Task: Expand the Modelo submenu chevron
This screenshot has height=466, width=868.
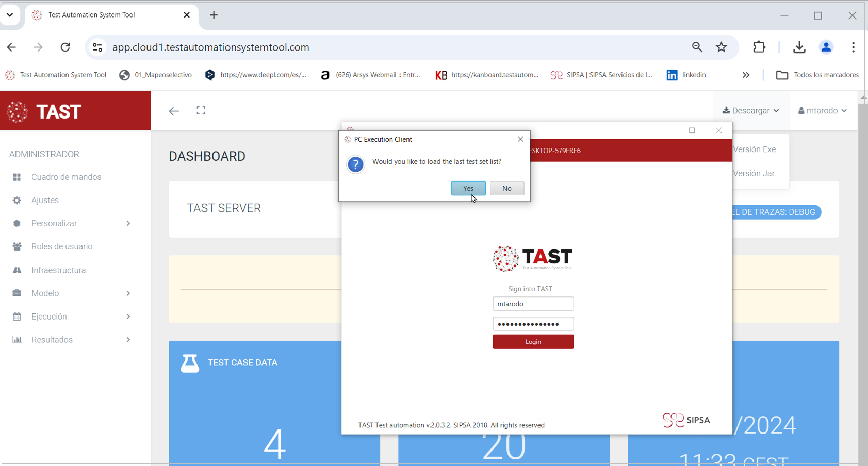Action: (x=128, y=293)
